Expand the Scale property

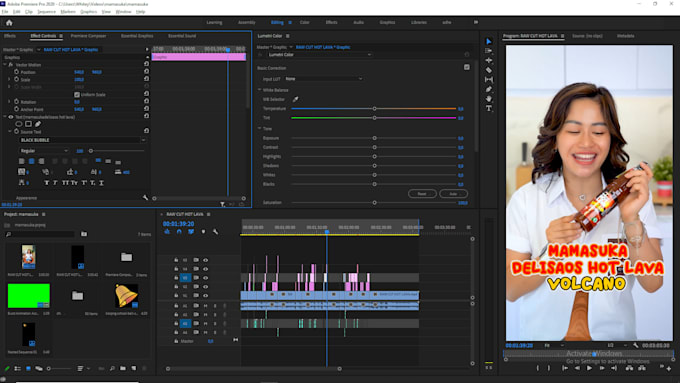9,79
